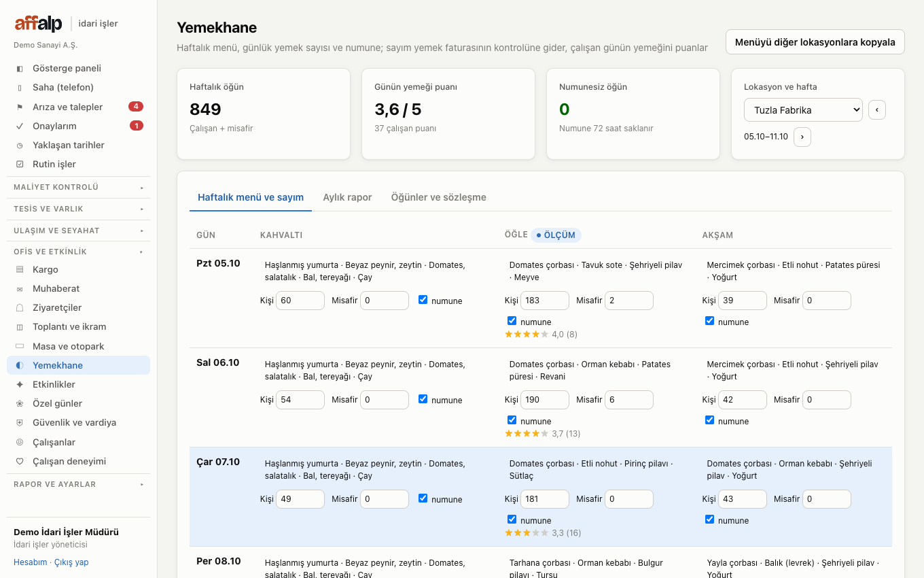Click the Güvenlik ve vardiya shield icon

pos(20,423)
